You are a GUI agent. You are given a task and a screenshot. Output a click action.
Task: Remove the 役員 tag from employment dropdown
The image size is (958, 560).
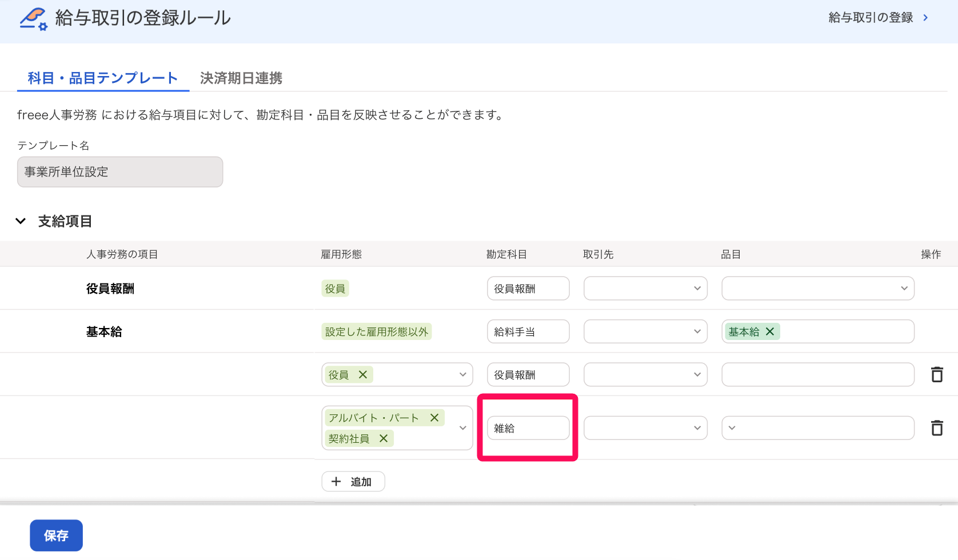tap(363, 374)
